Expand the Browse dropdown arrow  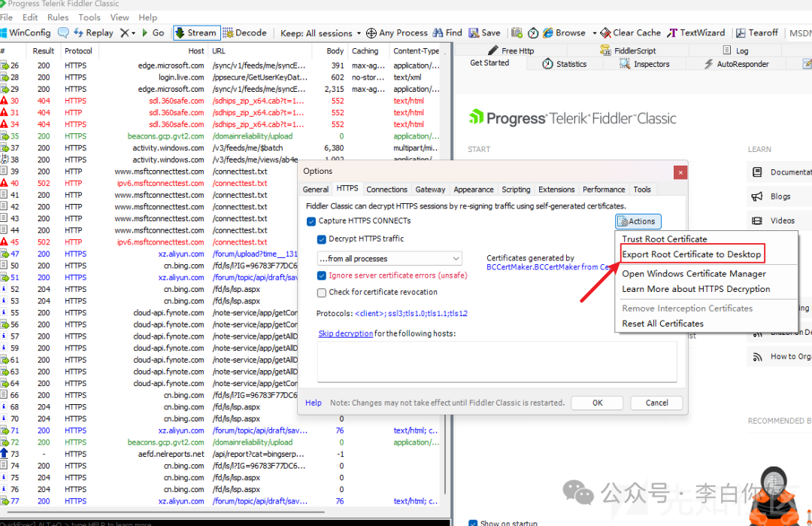pos(594,32)
